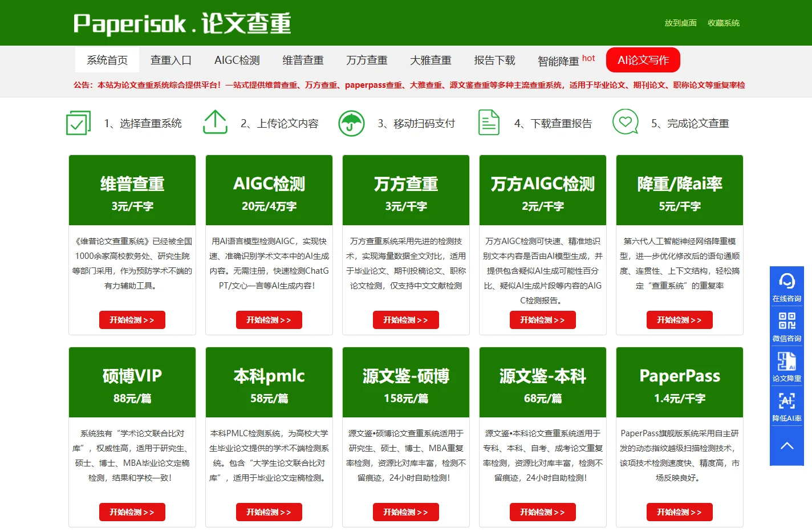Image resolution: width=812 pixels, height=532 pixels.
Task: Open the 系统首页 tab
Action: [107, 60]
